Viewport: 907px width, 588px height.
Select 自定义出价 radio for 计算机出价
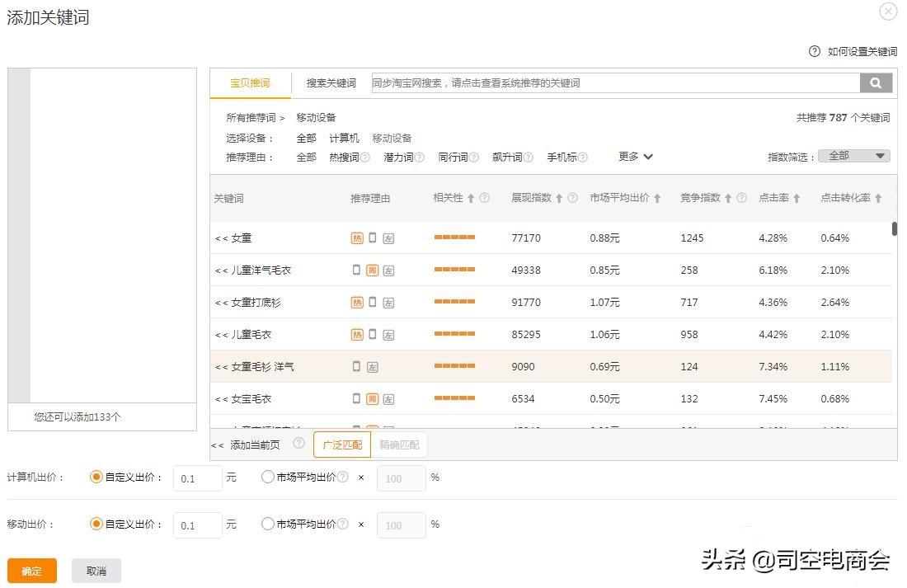click(x=96, y=477)
